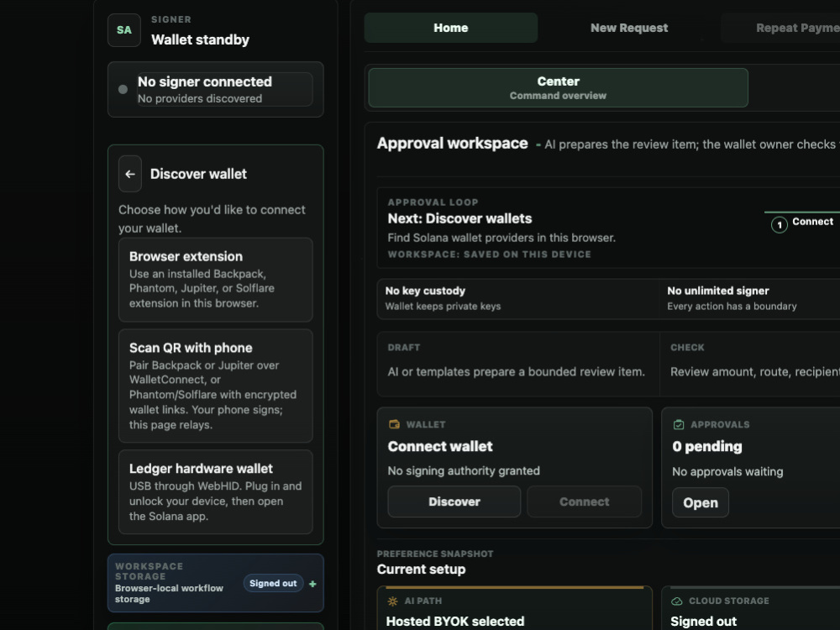Switch to the New Request tab
This screenshot has width=840, height=630.
(x=629, y=28)
